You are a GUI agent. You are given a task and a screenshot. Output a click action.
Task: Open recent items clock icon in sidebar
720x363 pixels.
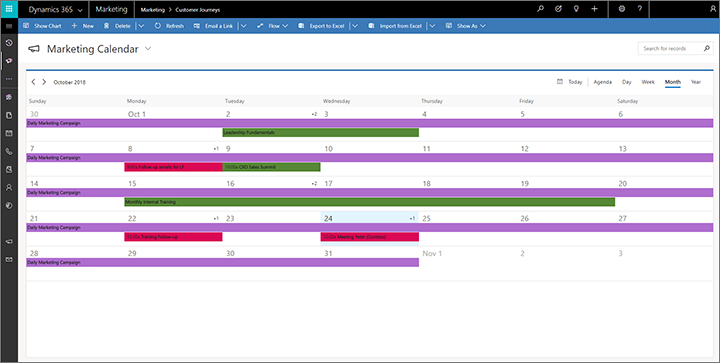tap(9, 43)
